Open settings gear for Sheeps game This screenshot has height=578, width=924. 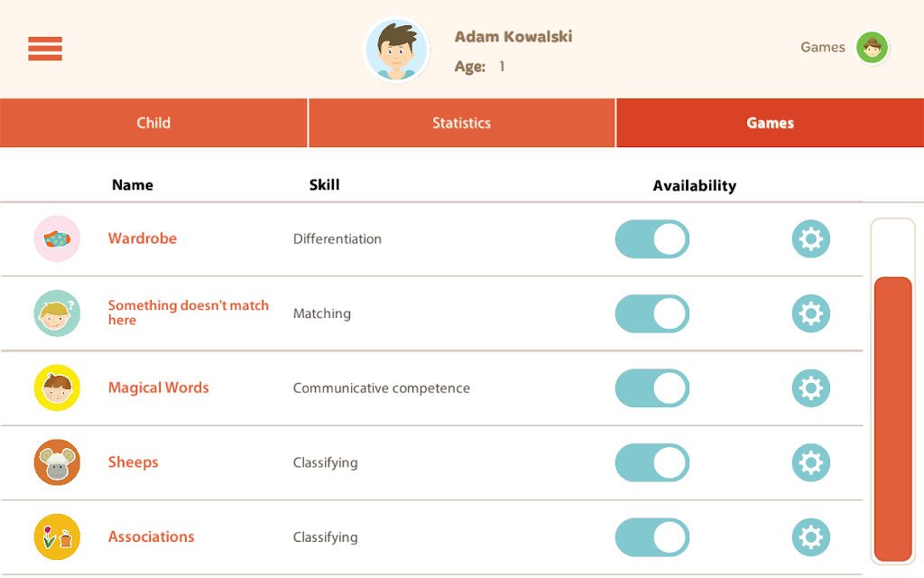pos(811,462)
